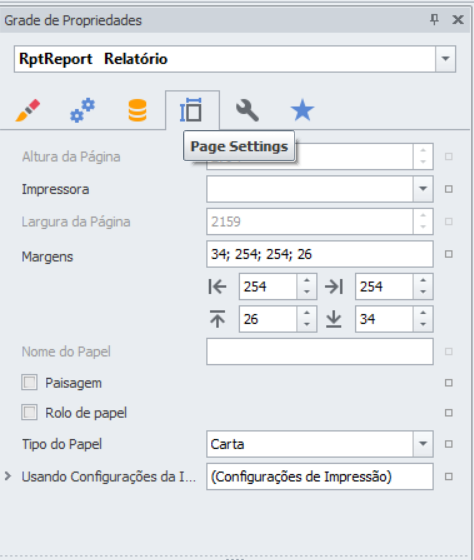
Task: Click the Usando Configurações marker square
Action: coord(449,476)
